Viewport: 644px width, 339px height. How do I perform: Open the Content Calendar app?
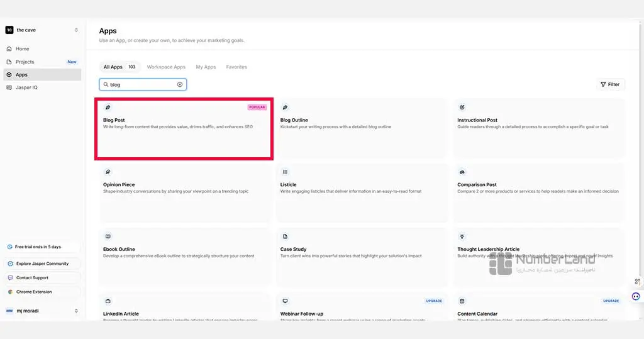pyautogui.click(x=539, y=306)
